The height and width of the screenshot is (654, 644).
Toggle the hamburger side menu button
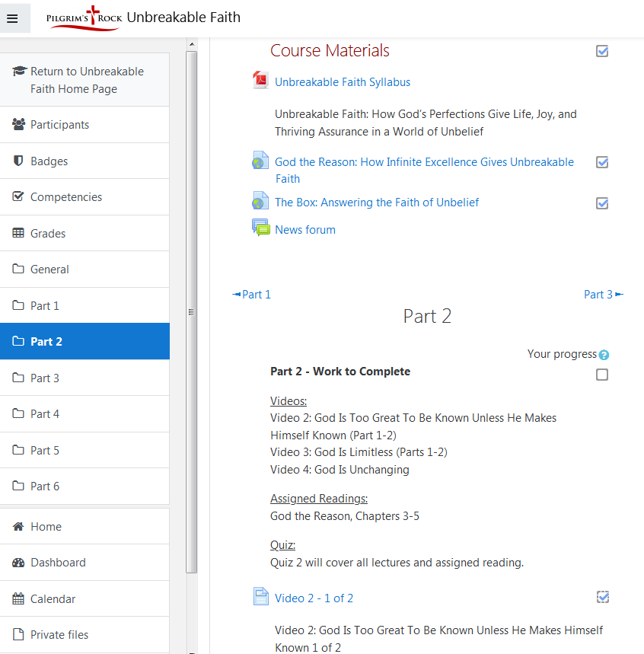click(x=12, y=18)
